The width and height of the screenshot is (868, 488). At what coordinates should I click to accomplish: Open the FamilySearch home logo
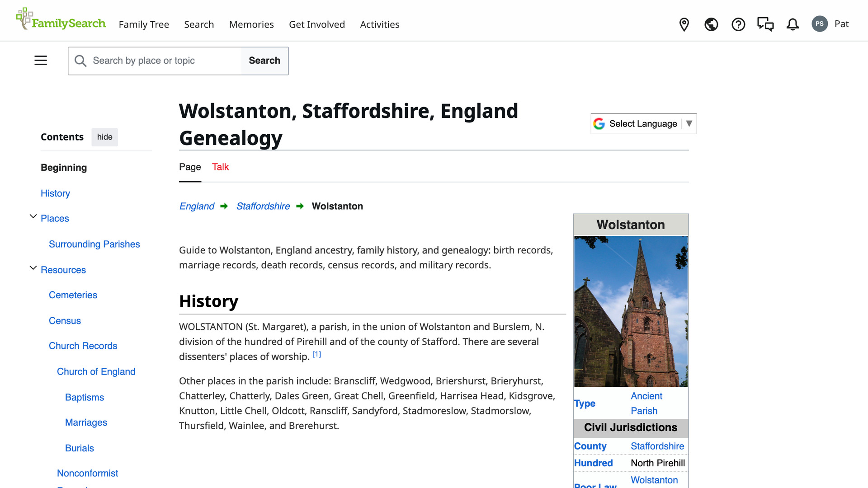tap(61, 19)
